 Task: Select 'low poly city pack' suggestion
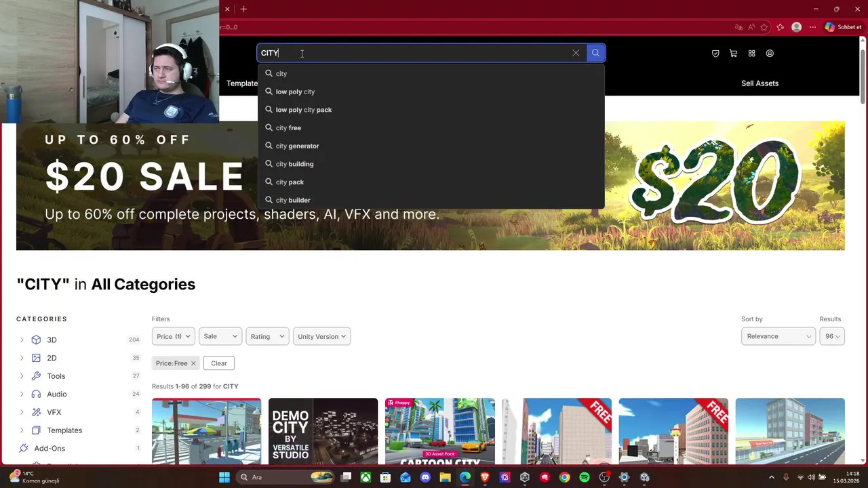pos(431,110)
